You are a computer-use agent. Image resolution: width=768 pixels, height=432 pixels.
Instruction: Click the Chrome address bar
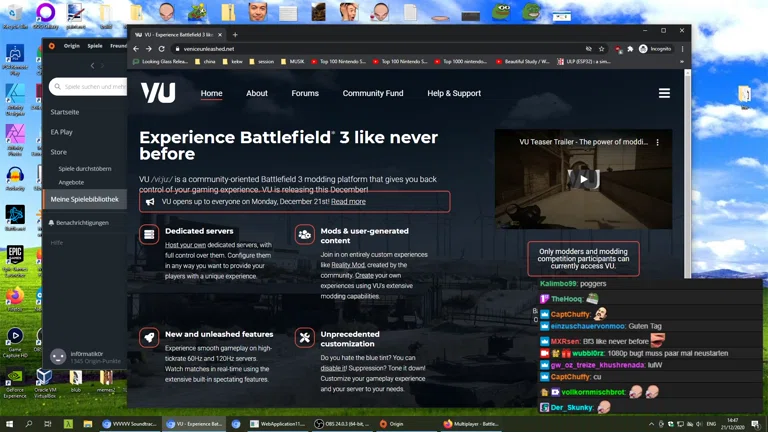(382, 49)
